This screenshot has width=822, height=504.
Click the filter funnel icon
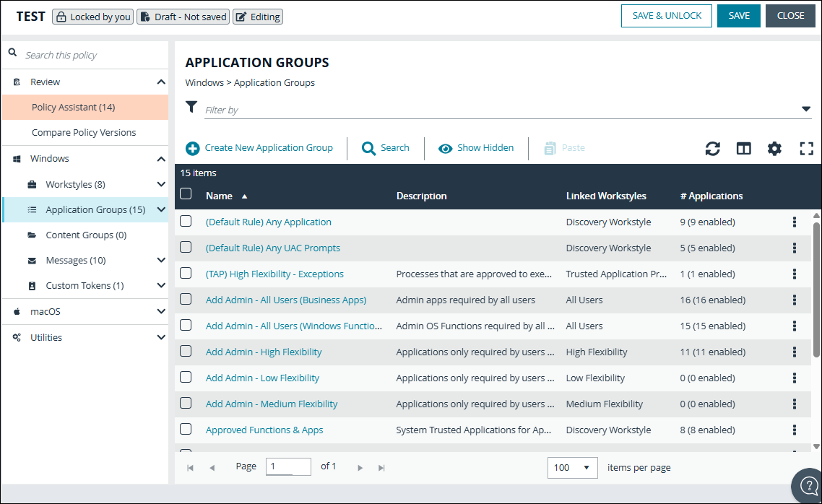(x=191, y=107)
